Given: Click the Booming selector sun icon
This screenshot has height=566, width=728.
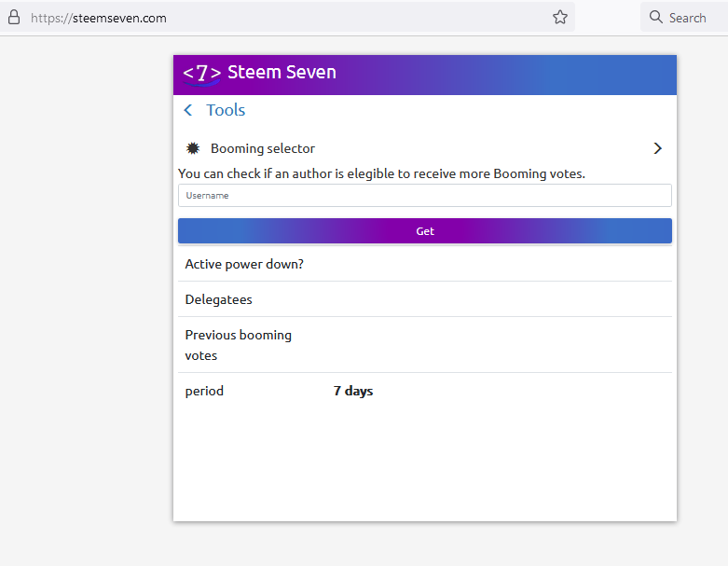Looking at the screenshot, I should (193, 148).
